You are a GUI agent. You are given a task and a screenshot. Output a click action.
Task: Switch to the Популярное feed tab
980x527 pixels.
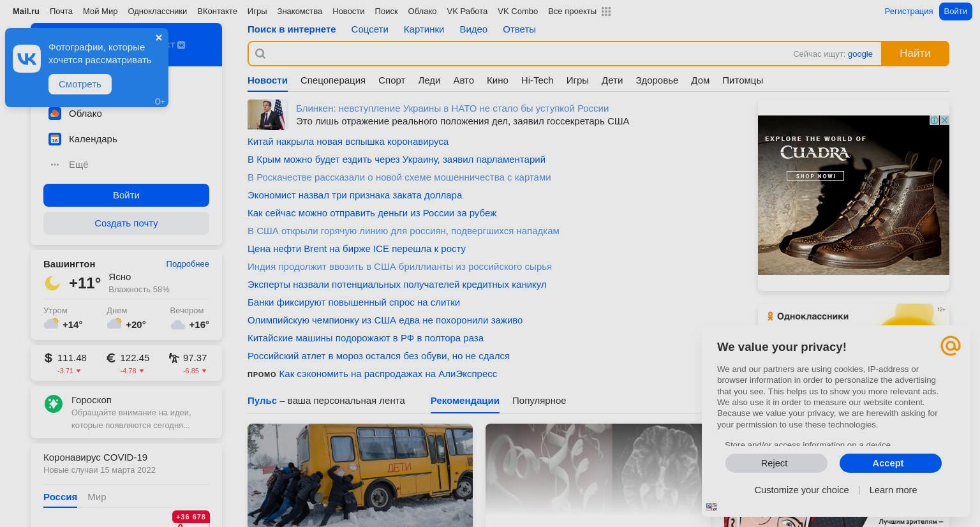(x=539, y=401)
